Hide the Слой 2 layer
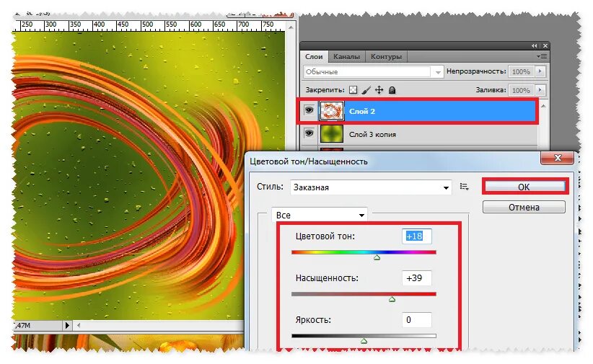The width and height of the screenshot is (593, 364). 309,110
